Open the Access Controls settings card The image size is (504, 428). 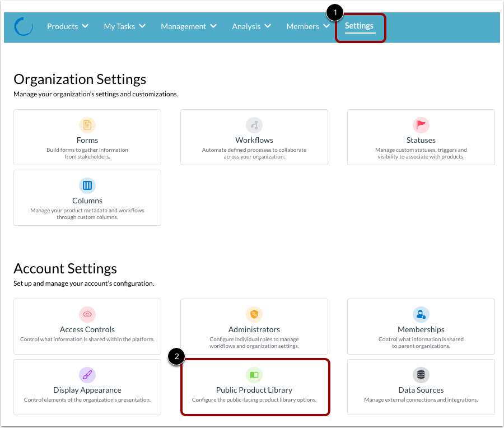(x=87, y=327)
